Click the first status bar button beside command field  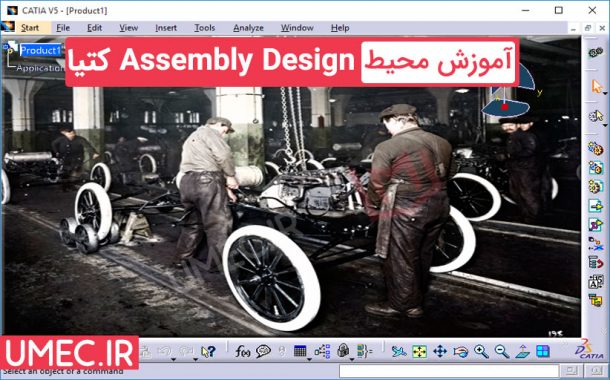click(x=571, y=371)
